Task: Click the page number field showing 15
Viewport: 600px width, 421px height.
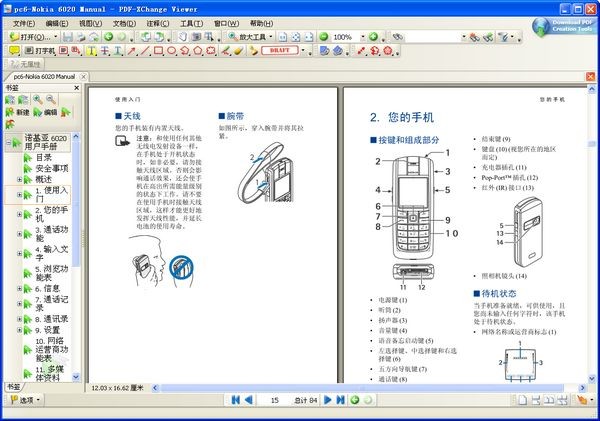Action: point(274,400)
